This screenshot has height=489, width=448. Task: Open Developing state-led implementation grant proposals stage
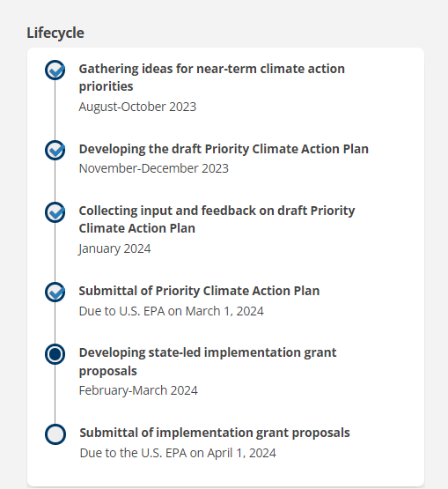tap(208, 361)
